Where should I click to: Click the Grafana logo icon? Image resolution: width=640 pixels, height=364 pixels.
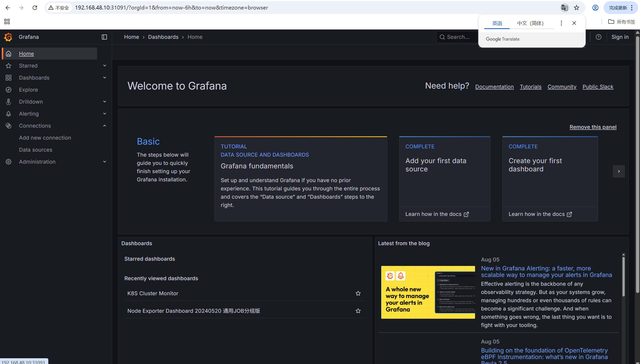point(8,37)
